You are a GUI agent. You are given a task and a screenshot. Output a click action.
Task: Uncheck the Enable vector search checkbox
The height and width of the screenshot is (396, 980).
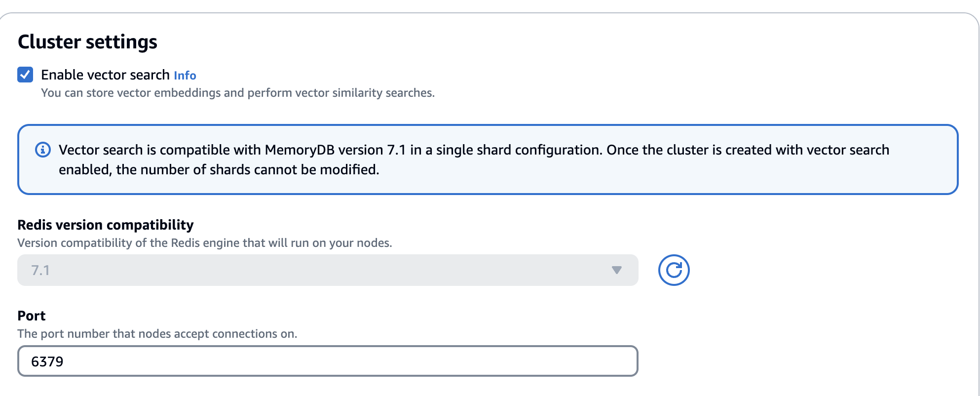25,75
